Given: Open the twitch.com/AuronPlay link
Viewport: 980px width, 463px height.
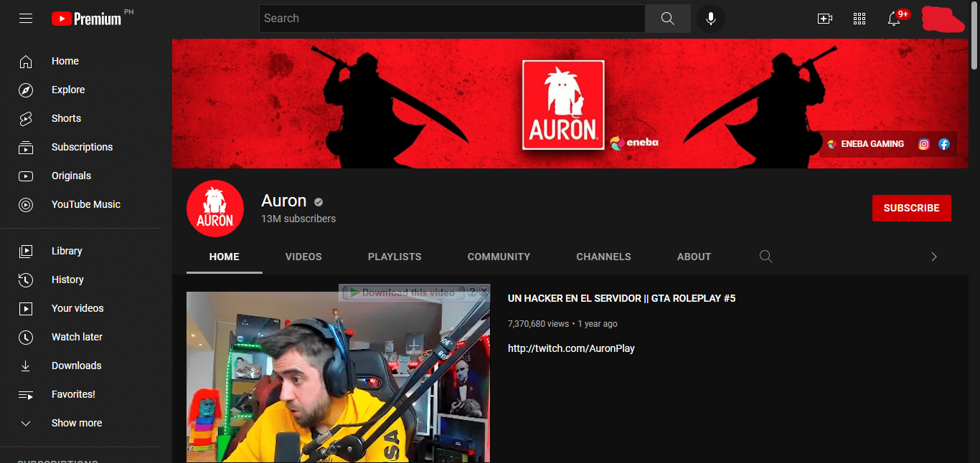Looking at the screenshot, I should [x=571, y=348].
